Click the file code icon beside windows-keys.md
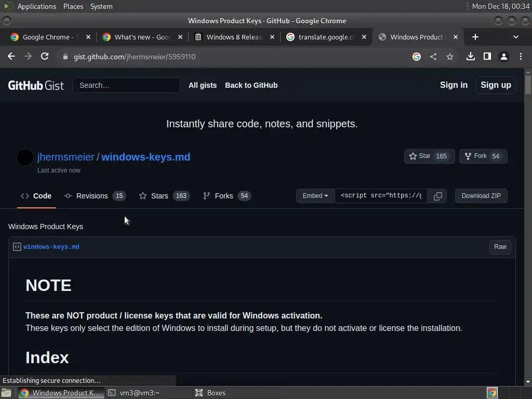 pos(17,247)
